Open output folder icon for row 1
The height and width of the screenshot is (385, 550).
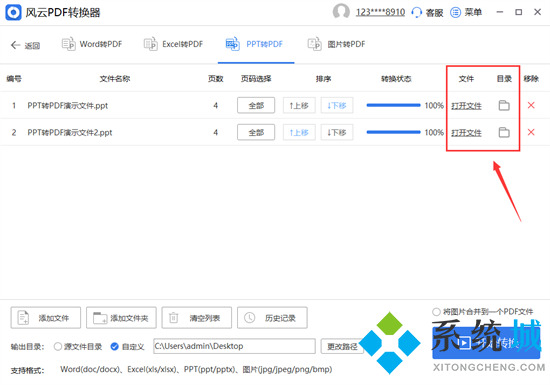click(504, 105)
